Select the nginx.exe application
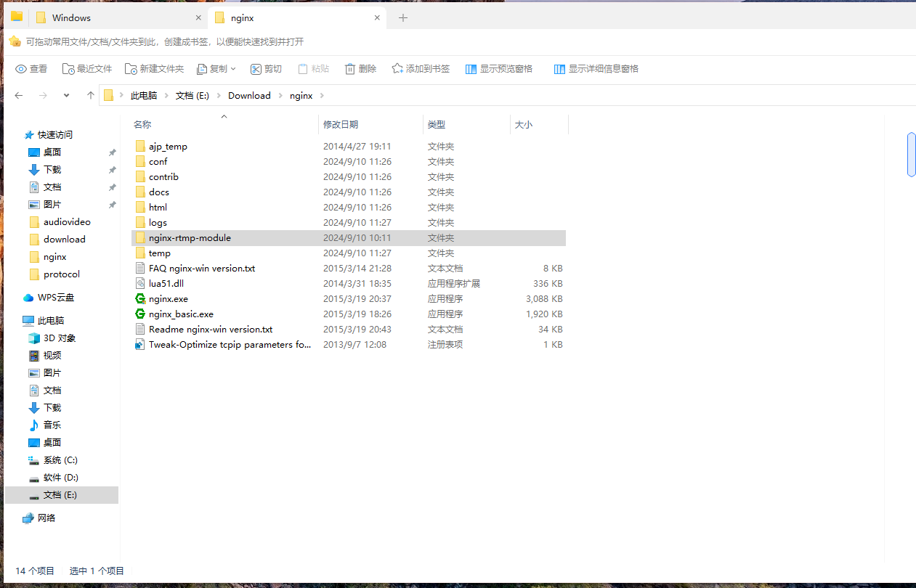Viewport: 916px width, 588px height. (349, 298)
